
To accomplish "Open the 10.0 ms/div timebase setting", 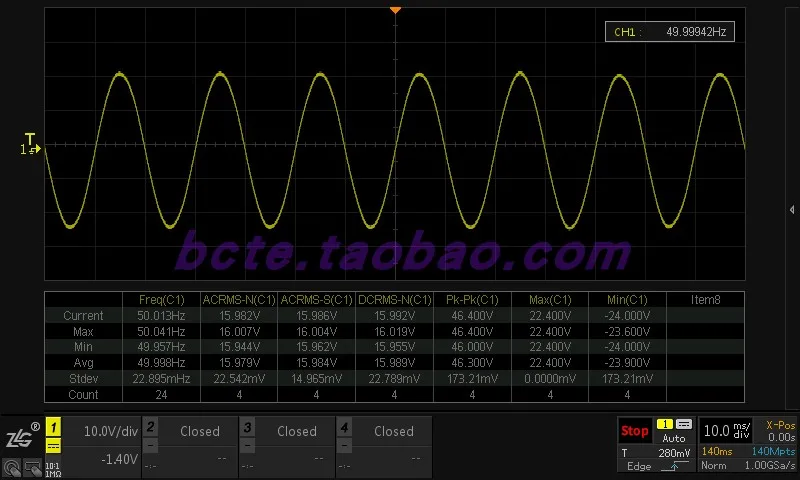I will (727, 431).
